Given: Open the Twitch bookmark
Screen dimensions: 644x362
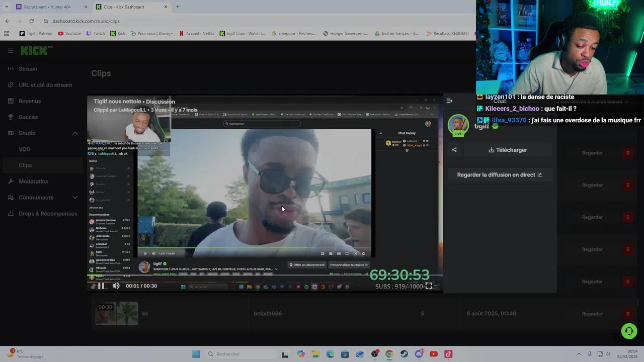Looking at the screenshot, I should (96, 34).
